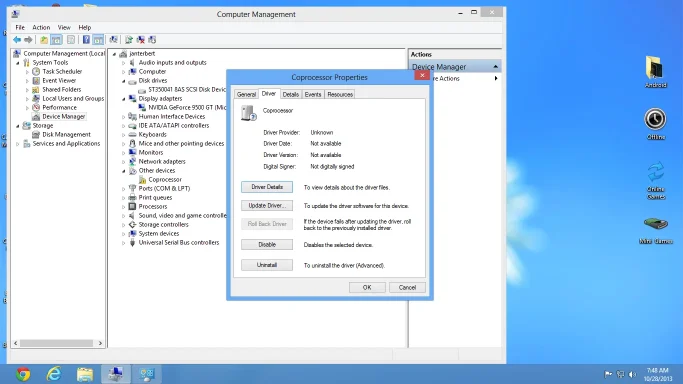The image size is (683, 384).
Task: Cancel the Coprocessor Properties dialog
Action: [407, 287]
